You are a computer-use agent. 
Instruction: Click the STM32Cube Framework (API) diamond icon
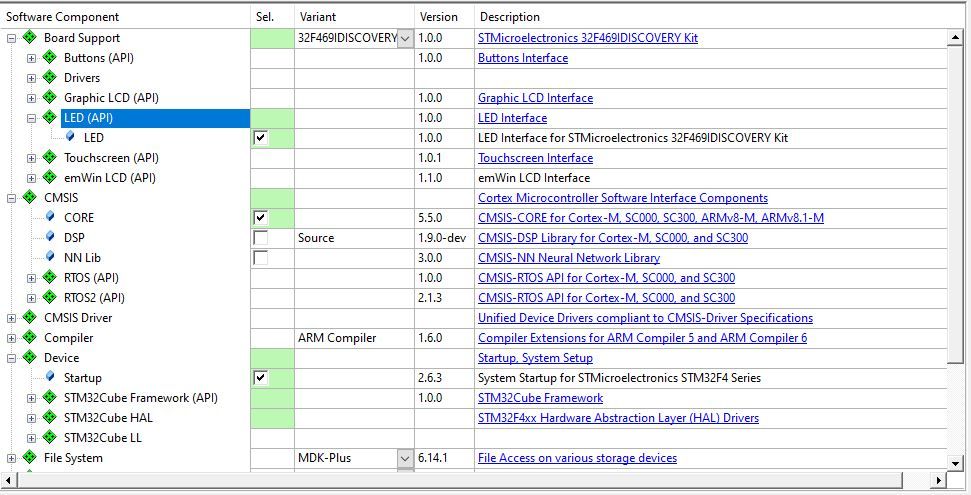click(x=50, y=397)
